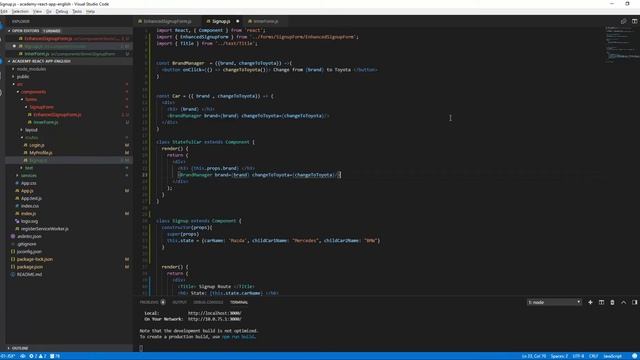640x360 pixels.
Task: Add a new terminal with plus icon
Action: 590,302
